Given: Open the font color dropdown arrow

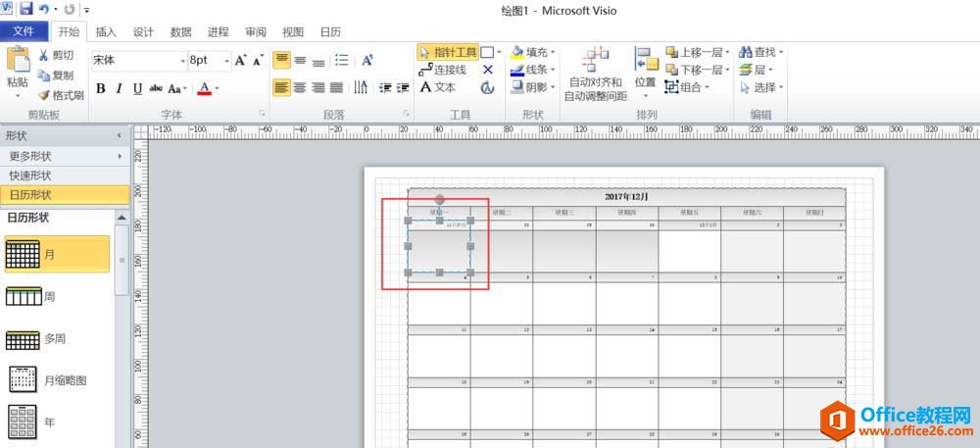Looking at the screenshot, I should pyautogui.click(x=217, y=89).
